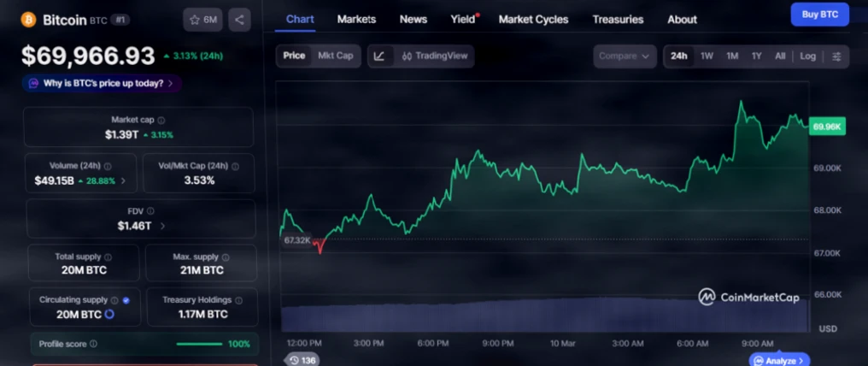The image size is (868, 366).
Task: Select the 1W time range
Action: [707, 56]
